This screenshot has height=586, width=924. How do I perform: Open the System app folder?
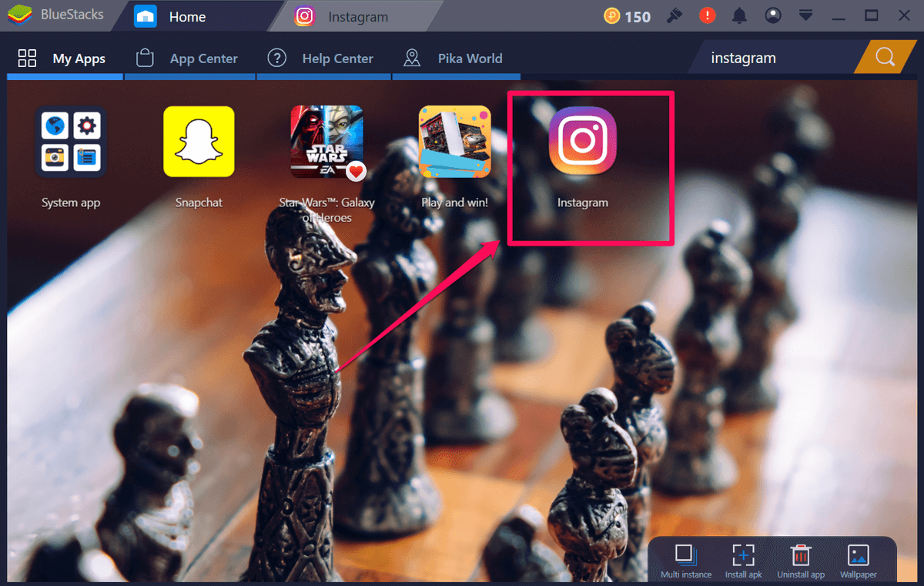point(71,142)
